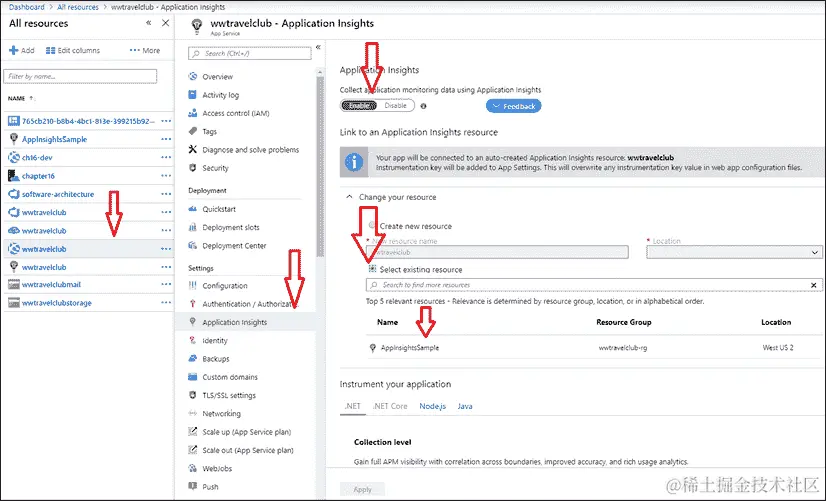Collapse the Change your resource section
The image size is (826, 501).
(349, 197)
